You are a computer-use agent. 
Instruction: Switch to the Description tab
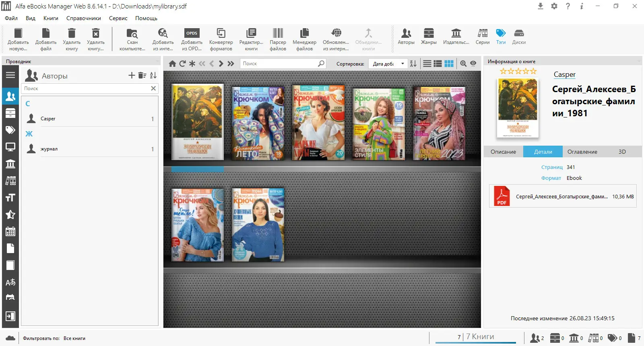[503, 152]
